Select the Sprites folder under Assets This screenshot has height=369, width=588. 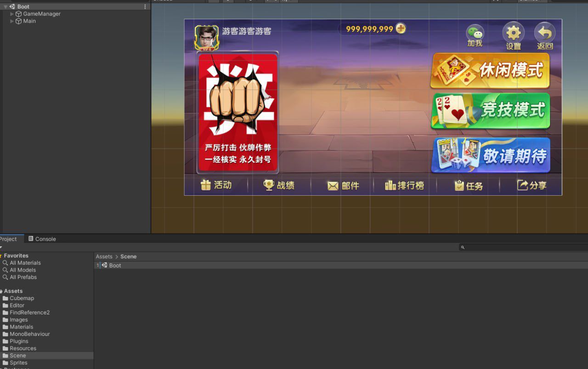tap(18, 363)
